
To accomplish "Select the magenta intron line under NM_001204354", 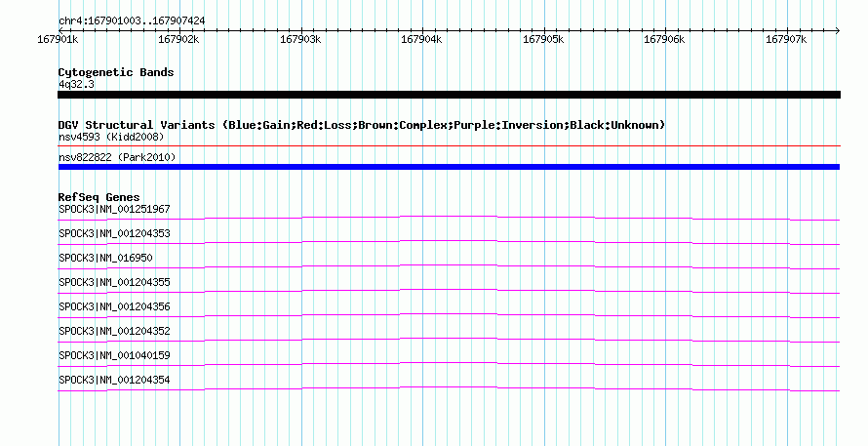I will coord(449,387).
